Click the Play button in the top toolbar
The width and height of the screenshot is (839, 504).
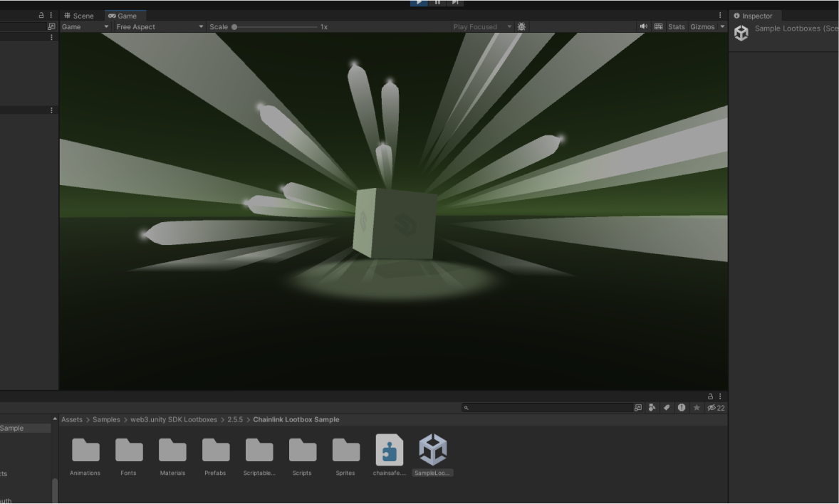click(419, 3)
